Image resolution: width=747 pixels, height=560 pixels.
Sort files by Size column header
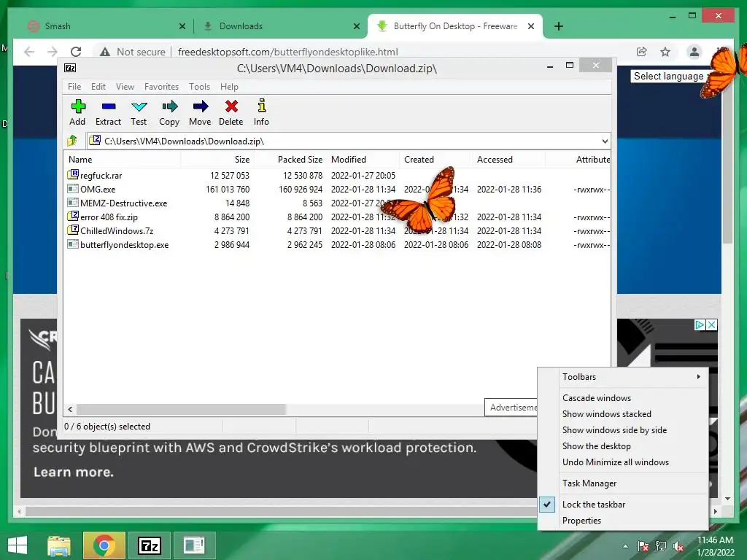click(x=217, y=160)
